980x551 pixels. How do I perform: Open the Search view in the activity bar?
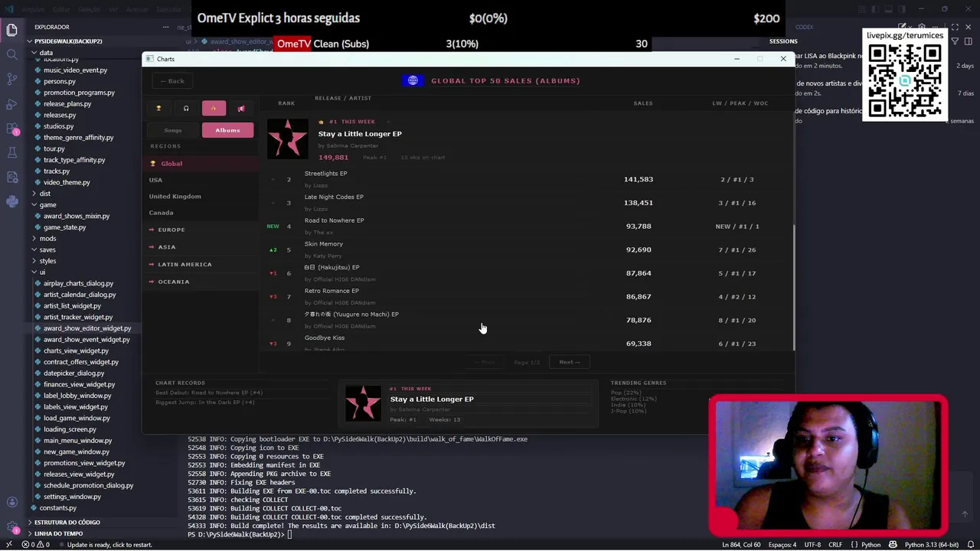pos(11,54)
